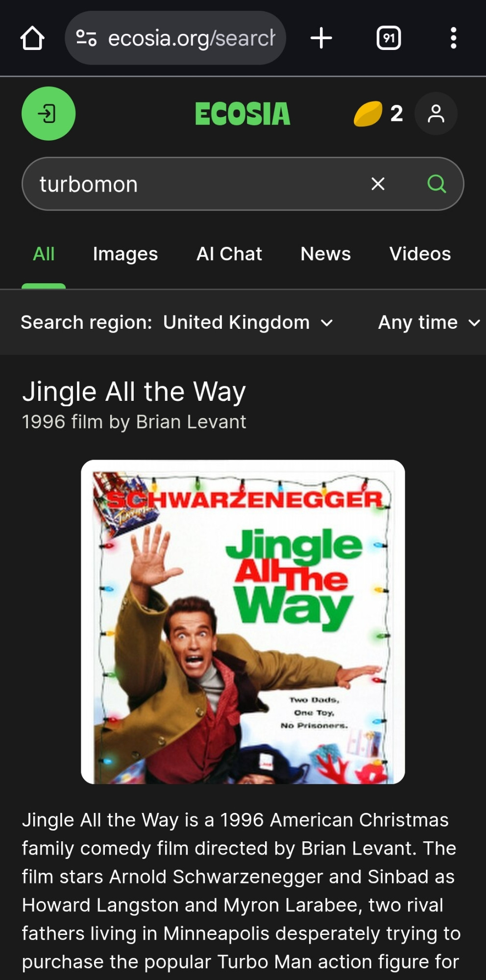Open the user profile icon
Screen dimensions: 486x980
pos(436,114)
